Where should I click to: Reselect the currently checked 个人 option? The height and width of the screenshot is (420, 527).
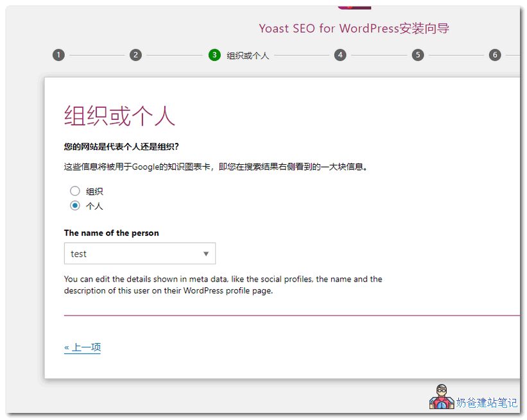click(x=74, y=205)
